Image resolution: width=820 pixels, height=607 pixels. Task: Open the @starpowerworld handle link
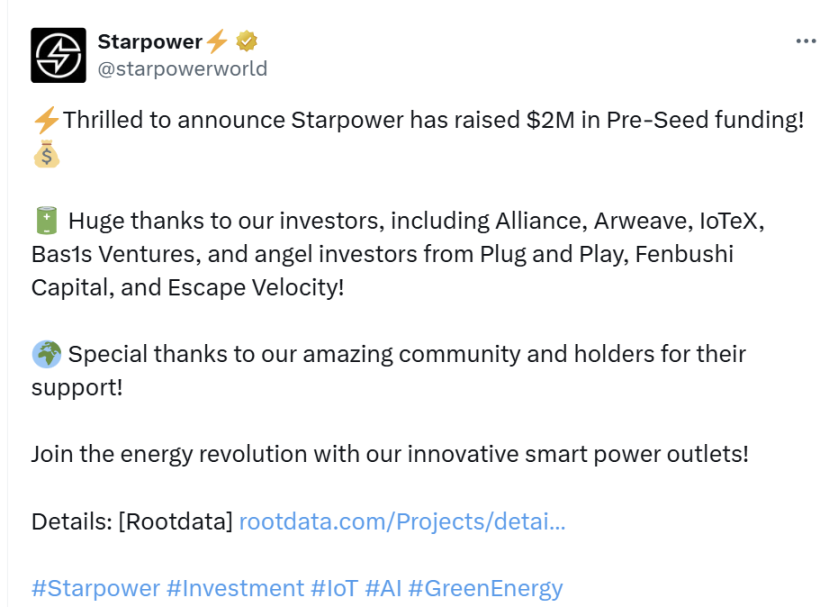point(182,68)
